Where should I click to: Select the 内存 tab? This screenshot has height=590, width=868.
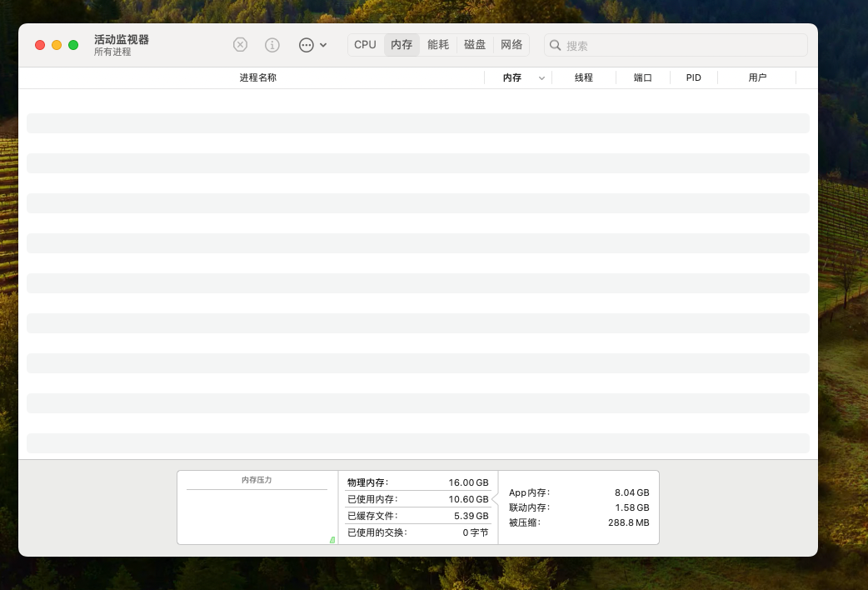tap(402, 45)
